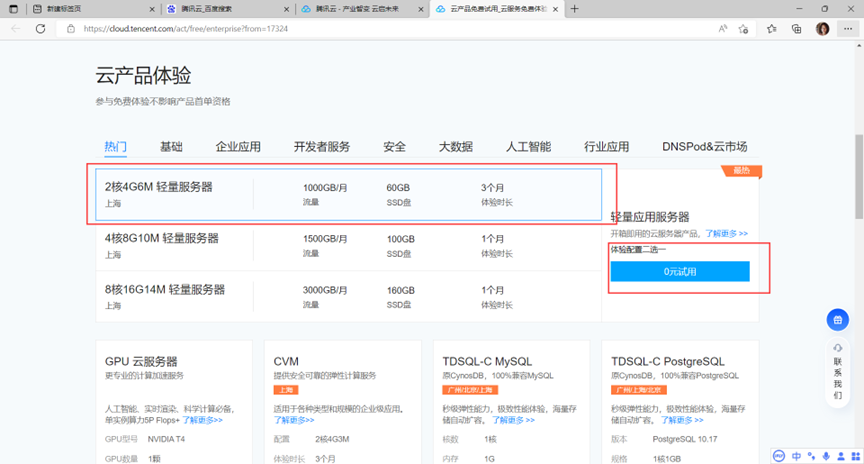Switch to the 腾讯云_百度搜索 browser tab
This screenshot has height=464, width=864.
(227, 9)
